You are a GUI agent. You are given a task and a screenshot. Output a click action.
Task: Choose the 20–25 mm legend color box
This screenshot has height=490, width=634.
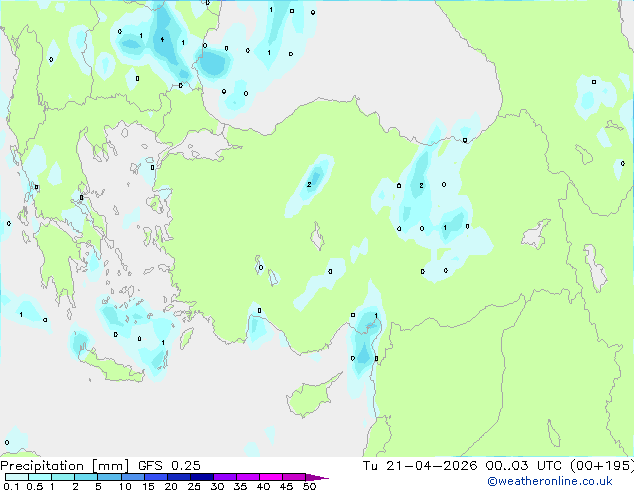[x=178, y=477]
